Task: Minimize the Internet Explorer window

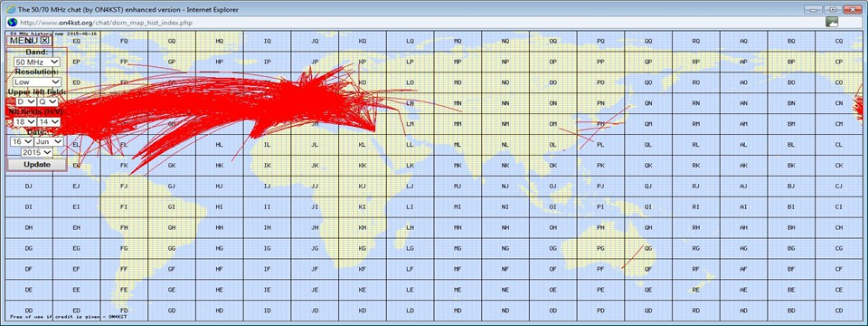Action: click(x=813, y=9)
